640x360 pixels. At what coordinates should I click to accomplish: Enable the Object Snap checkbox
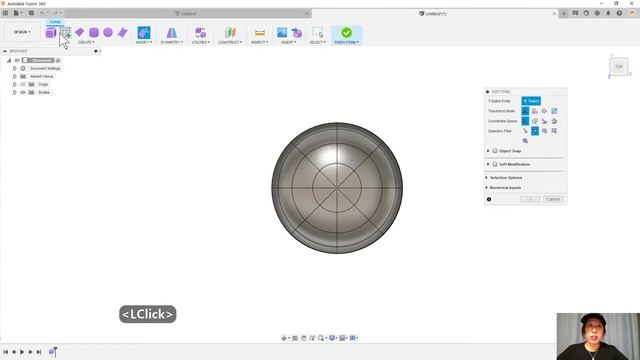(495, 151)
